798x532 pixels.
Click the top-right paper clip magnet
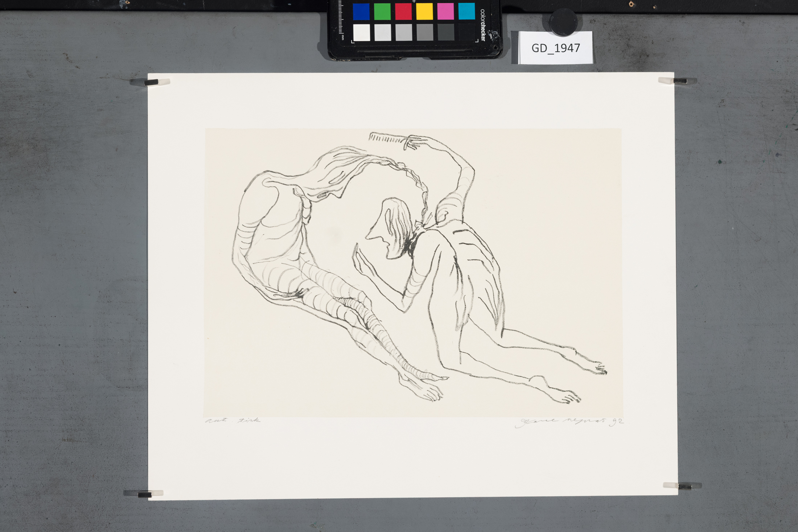[677, 81]
